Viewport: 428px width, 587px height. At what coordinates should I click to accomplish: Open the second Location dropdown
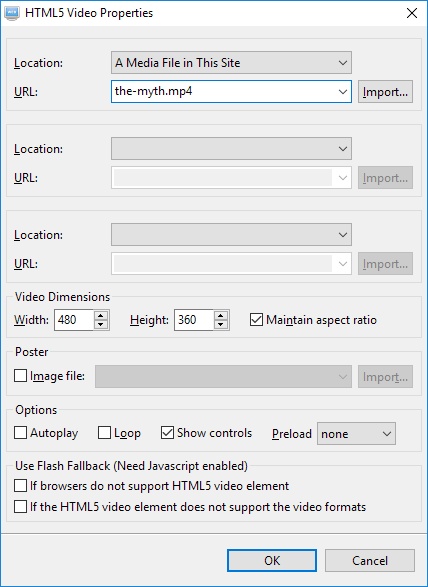click(x=231, y=149)
